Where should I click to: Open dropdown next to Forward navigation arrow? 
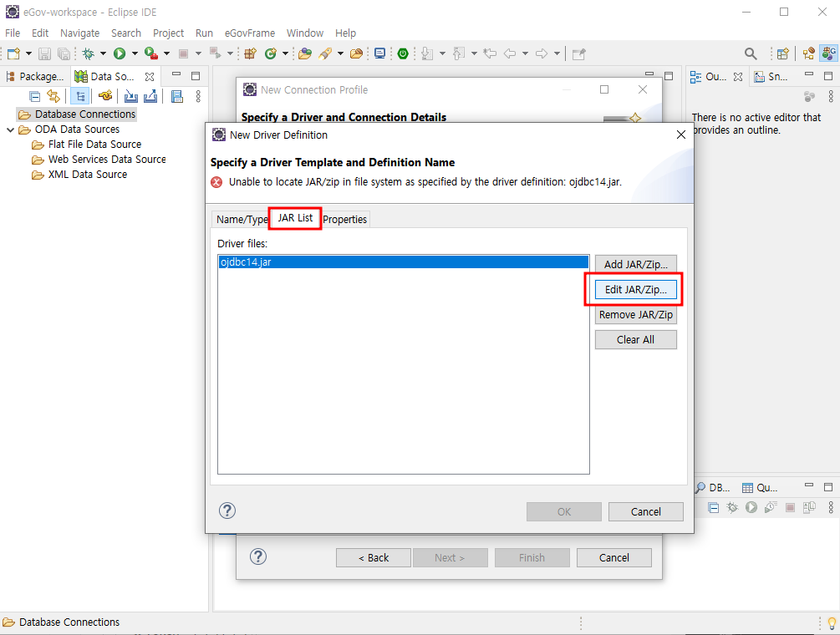(557, 53)
